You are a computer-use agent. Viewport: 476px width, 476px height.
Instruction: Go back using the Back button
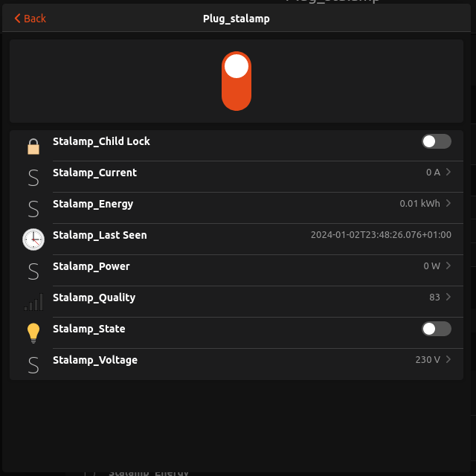tap(30, 19)
